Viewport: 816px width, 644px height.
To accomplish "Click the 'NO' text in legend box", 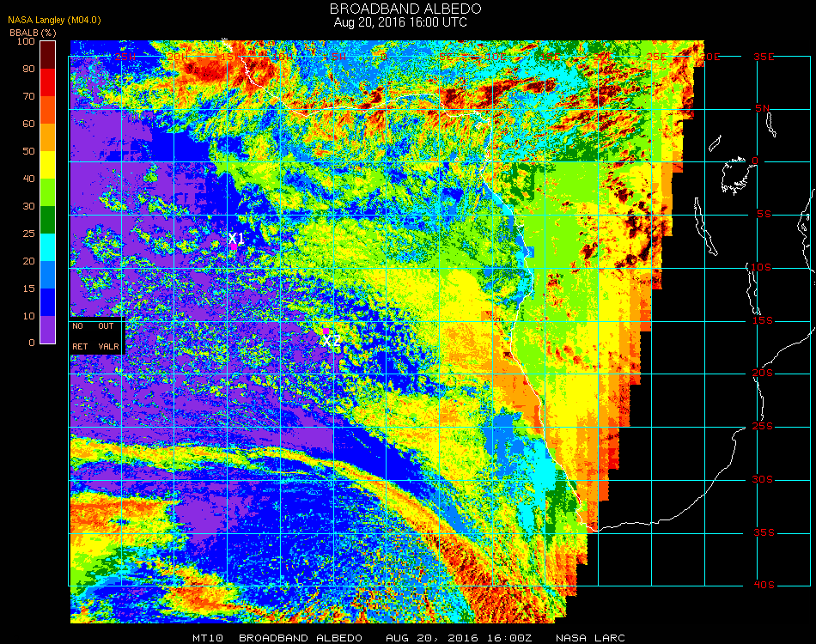I will [x=77, y=326].
